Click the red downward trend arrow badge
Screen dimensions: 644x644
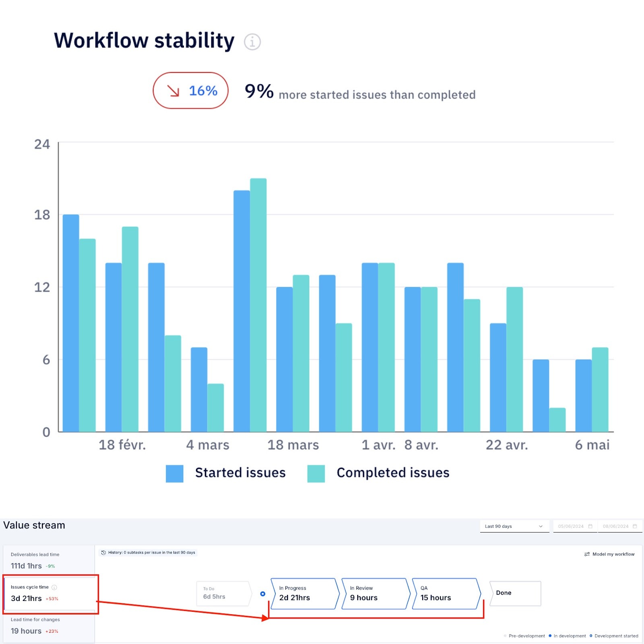(x=190, y=91)
